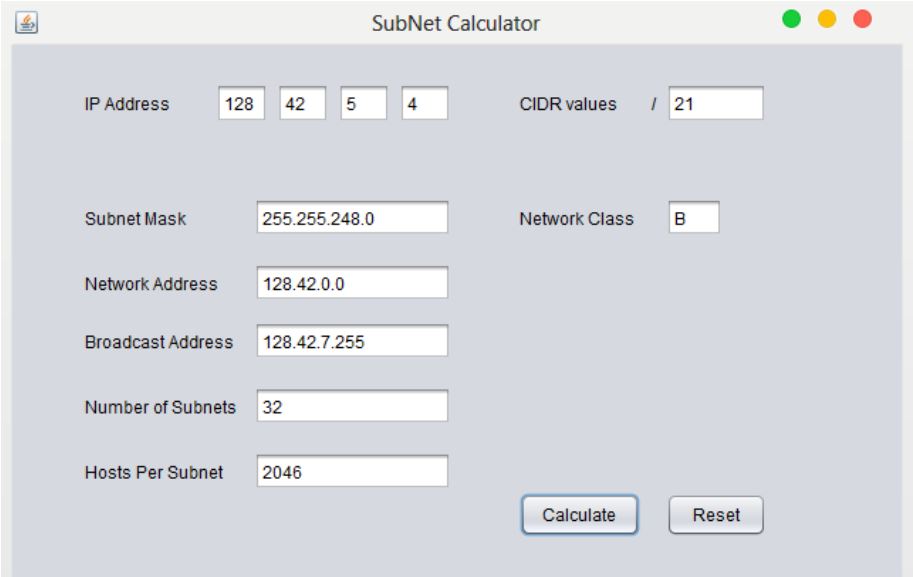Select fourth IP octet field showing 4
This screenshot has height=577, width=913.
(425, 103)
